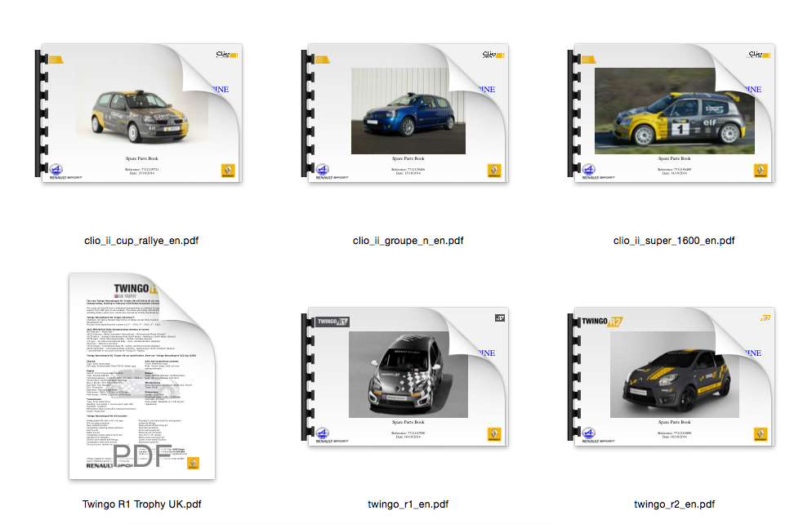Viewport: 812px width, 524px height.
Task: Click the file name clio_ii_super_1600_en.pdf
Action: (674, 241)
